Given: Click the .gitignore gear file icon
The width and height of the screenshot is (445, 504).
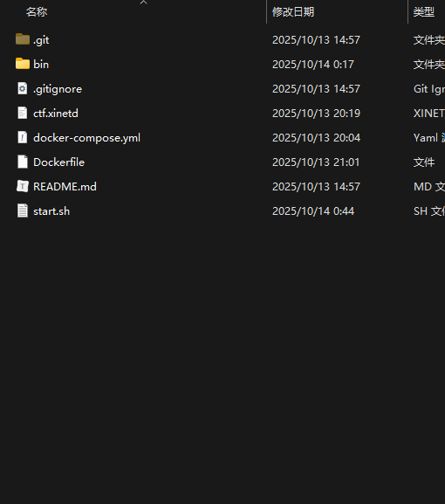Looking at the screenshot, I should point(23,88).
